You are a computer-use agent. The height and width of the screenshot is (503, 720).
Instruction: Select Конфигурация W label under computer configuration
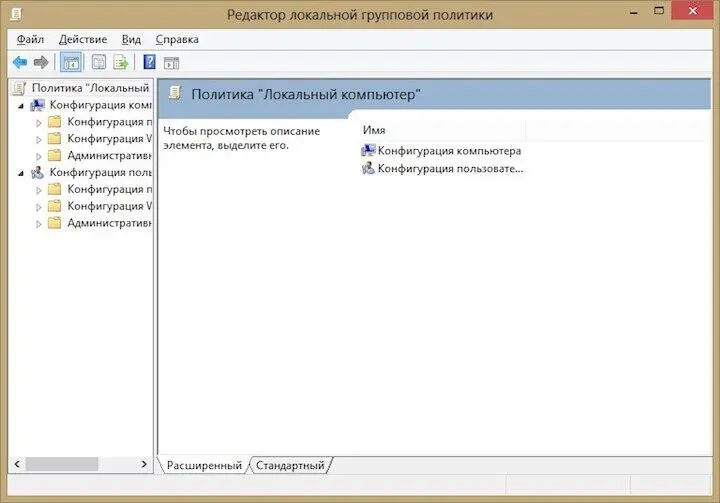tap(109, 138)
